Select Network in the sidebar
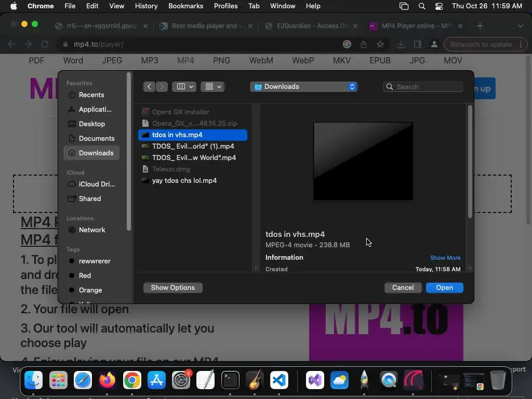 click(91, 230)
